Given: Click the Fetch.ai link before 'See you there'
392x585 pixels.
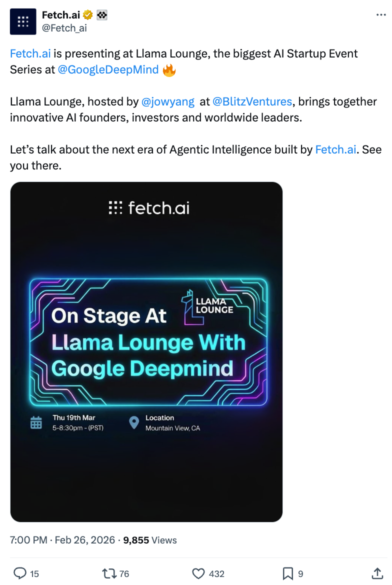Looking at the screenshot, I should pyautogui.click(x=335, y=149).
